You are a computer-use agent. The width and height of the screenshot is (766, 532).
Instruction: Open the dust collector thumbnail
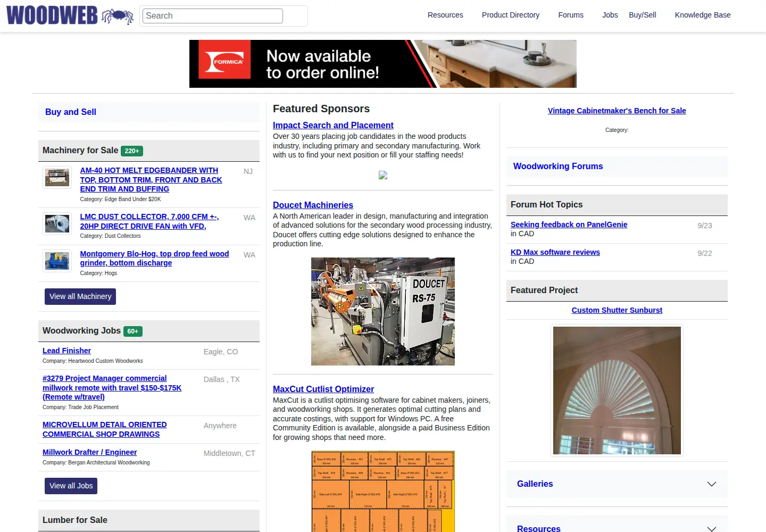tap(57, 223)
